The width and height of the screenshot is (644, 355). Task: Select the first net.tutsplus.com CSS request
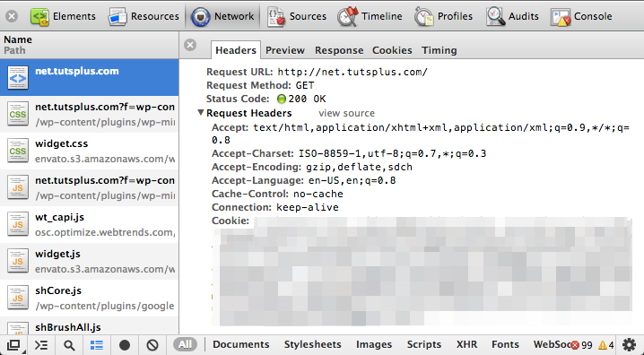(x=90, y=114)
